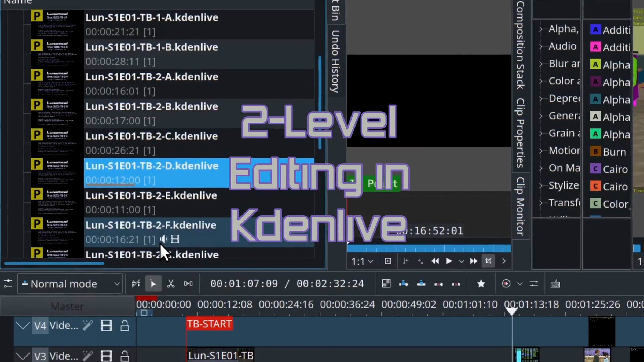Click the Master button

click(x=67, y=306)
